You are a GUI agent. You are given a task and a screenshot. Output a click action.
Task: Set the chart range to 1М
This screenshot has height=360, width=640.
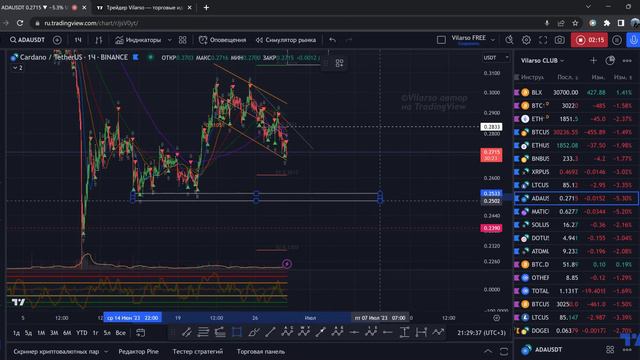pos(41,333)
